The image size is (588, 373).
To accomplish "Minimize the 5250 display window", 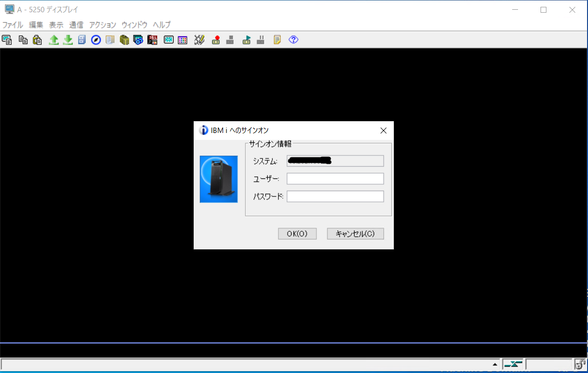I will tap(515, 10).
